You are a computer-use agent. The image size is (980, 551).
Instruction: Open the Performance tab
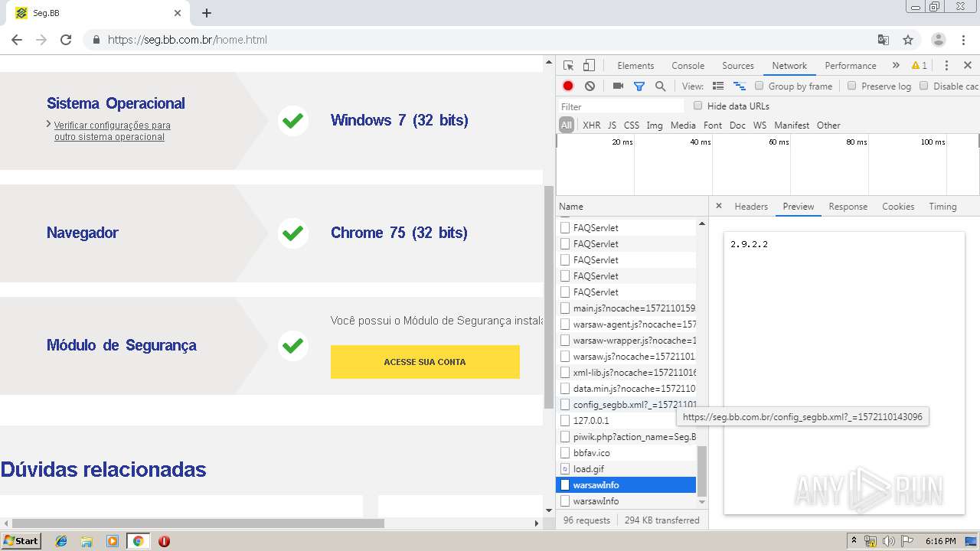pyautogui.click(x=851, y=66)
